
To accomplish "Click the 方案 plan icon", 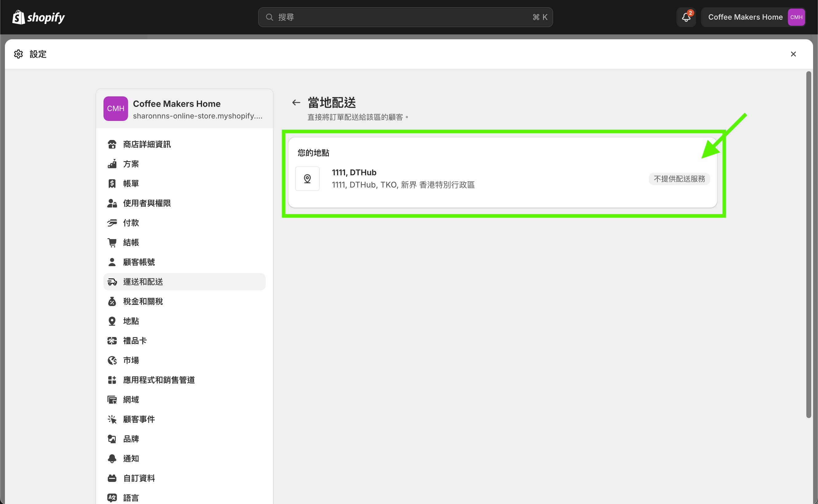I will pyautogui.click(x=112, y=164).
